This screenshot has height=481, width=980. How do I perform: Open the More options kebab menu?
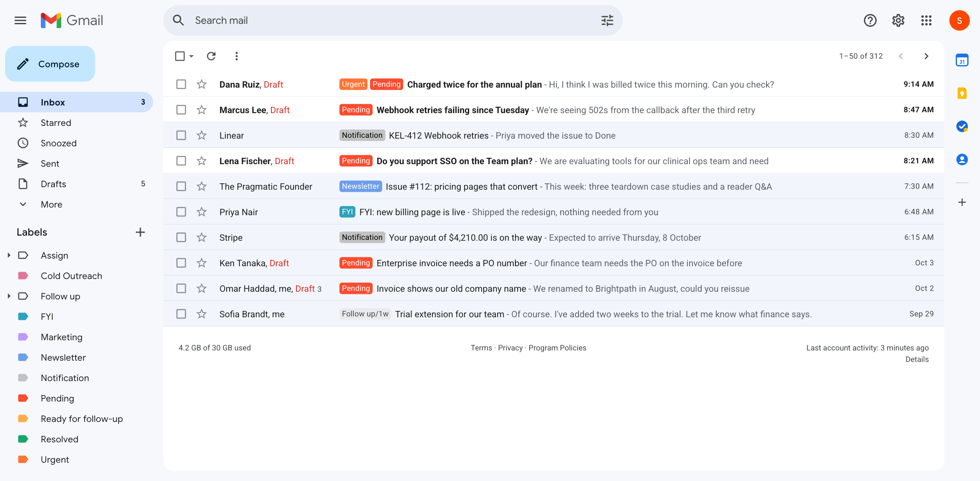(236, 56)
